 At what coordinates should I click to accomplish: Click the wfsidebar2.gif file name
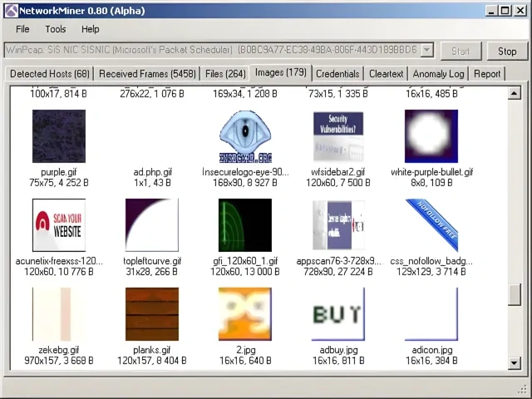click(x=338, y=172)
